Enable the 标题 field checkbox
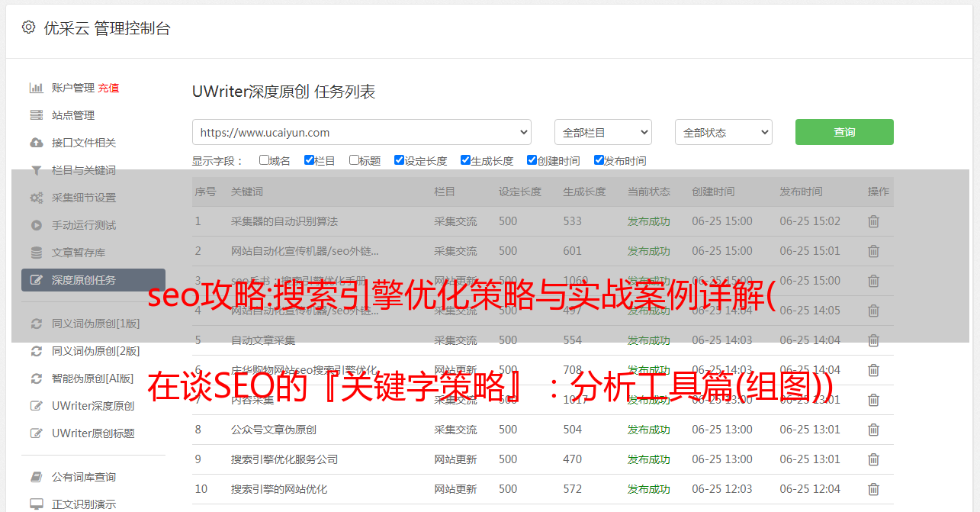 354,160
